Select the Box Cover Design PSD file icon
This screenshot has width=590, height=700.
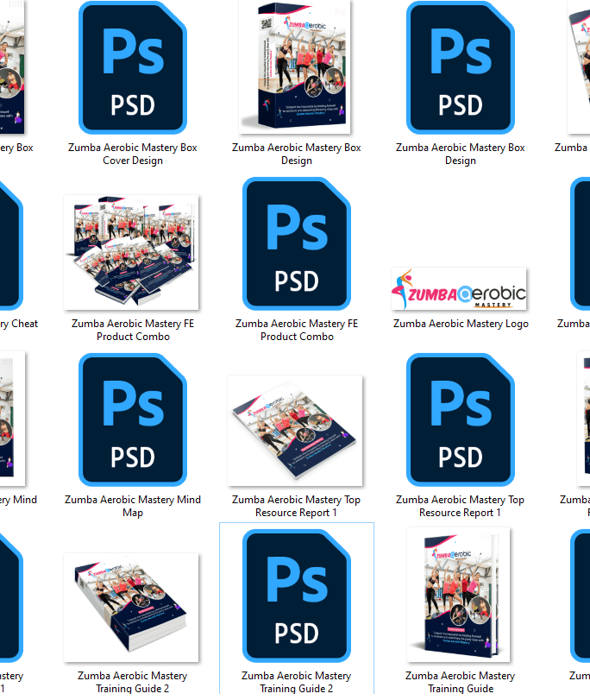pyautogui.click(x=133, y=67)
